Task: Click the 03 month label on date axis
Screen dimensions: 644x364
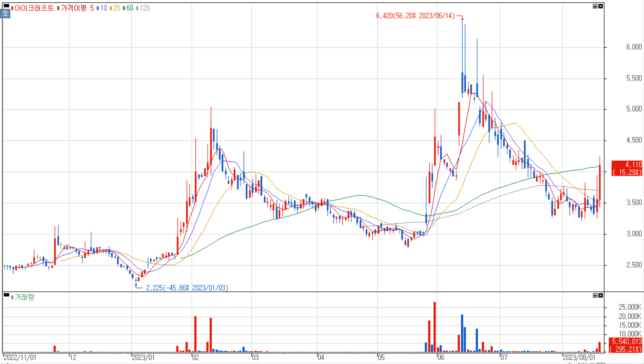Action: pyautogui.click(x=255, y=357)
